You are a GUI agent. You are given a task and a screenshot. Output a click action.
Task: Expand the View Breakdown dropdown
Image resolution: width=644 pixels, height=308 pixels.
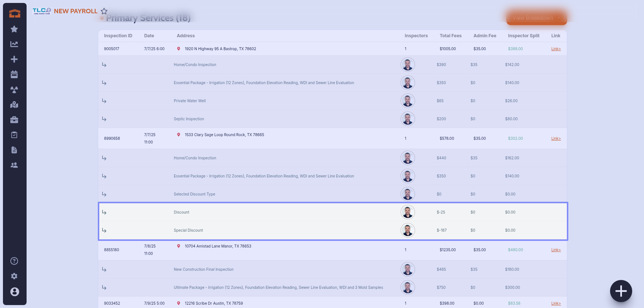point(536,18)
